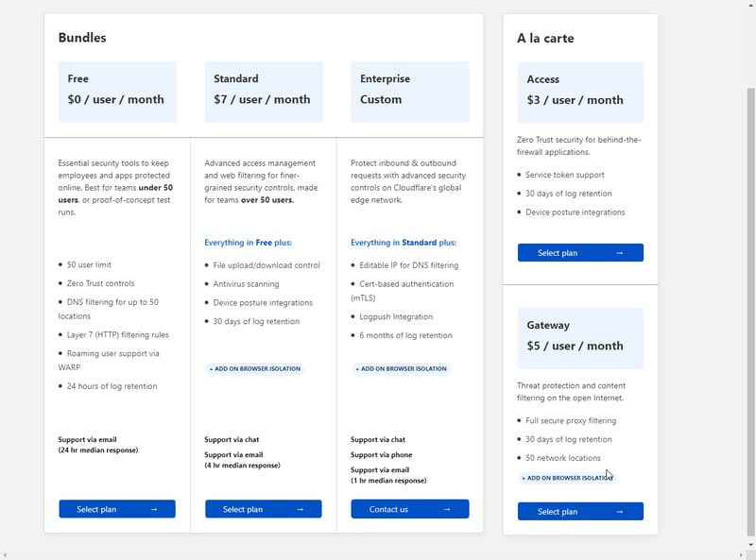
Task: Click the arrow icon on Access Select plan button
Action: 619,253
